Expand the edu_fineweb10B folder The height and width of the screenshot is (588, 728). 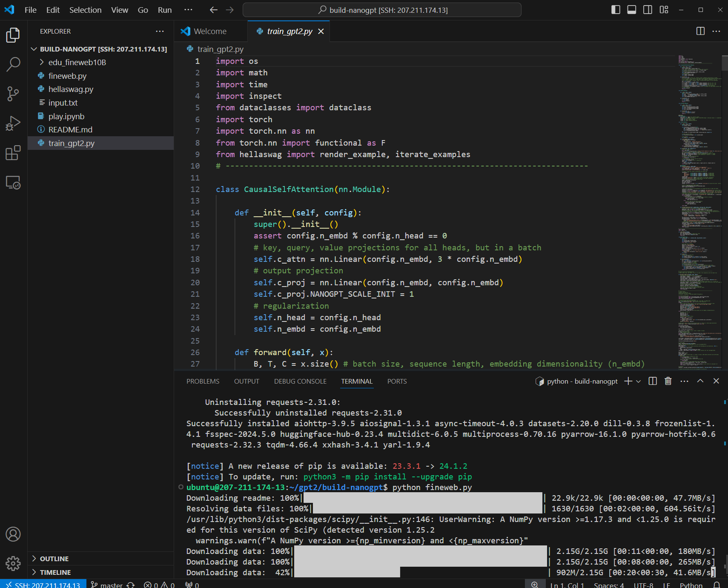[77, 62]
